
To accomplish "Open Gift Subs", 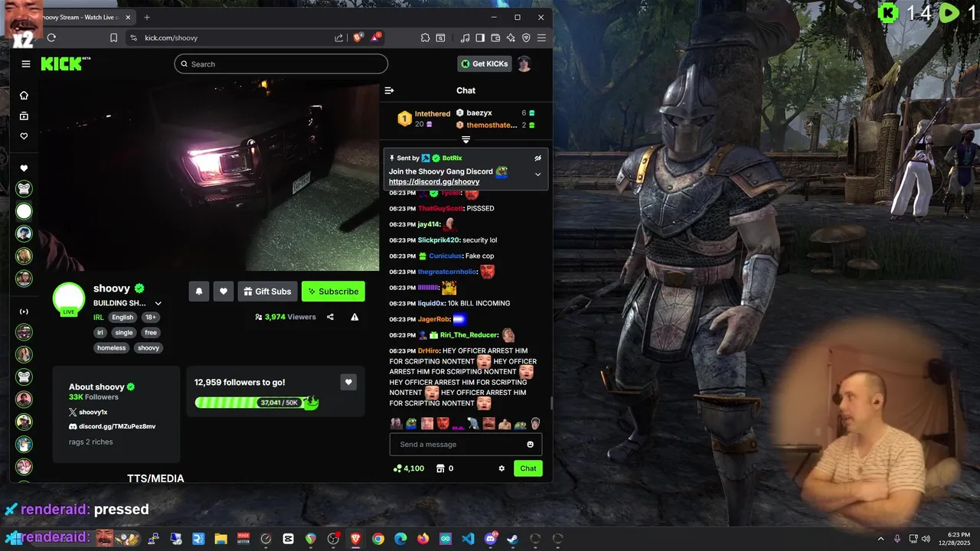I will 267,291.
